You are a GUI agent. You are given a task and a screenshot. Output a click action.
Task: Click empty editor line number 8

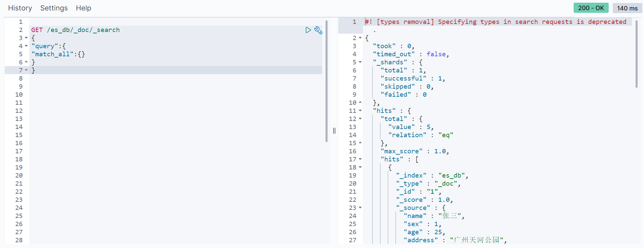pos(21,79)
